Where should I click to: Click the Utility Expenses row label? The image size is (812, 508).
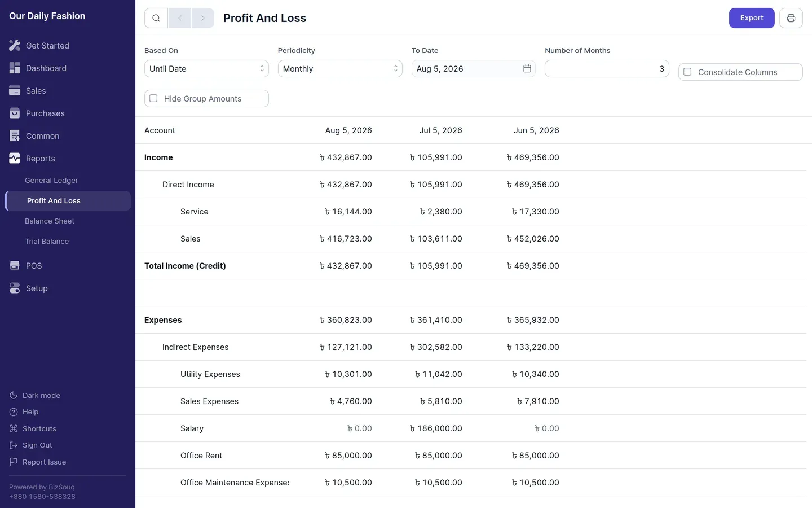point(210,374)
